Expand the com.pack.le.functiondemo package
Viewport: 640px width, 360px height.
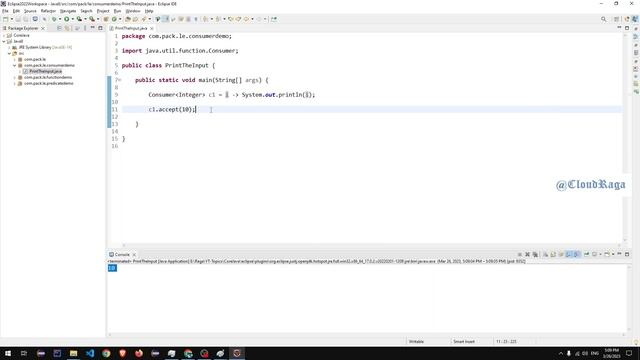point(15,77)
